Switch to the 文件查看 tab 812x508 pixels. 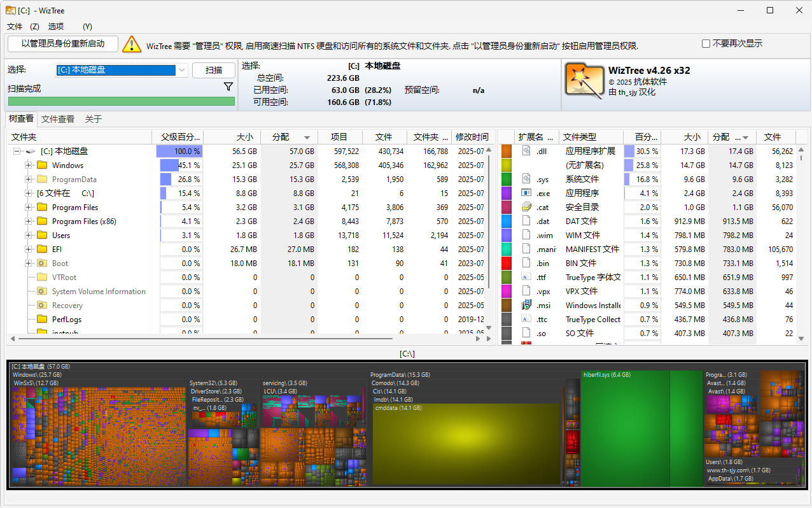(57, 118)
